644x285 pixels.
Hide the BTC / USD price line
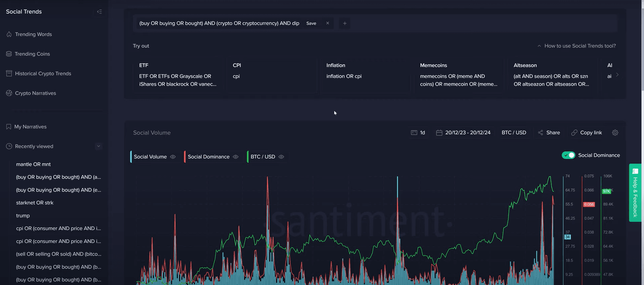(281, 157)
